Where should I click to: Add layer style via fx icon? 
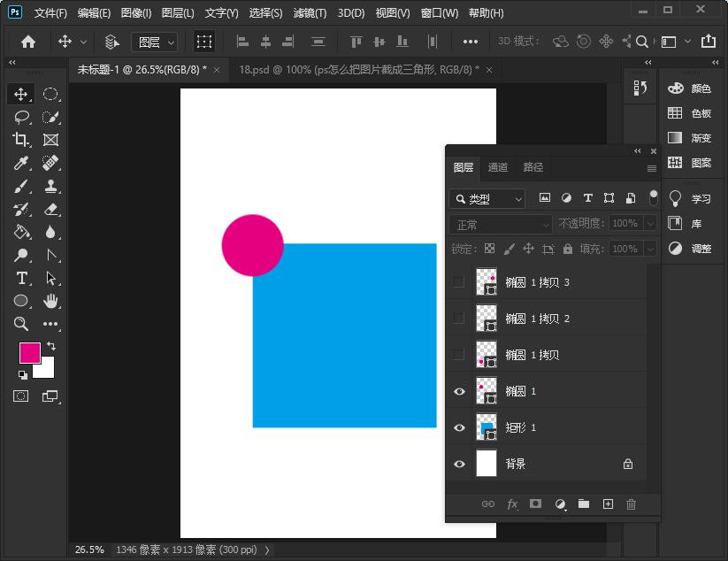tap(512, 503)
